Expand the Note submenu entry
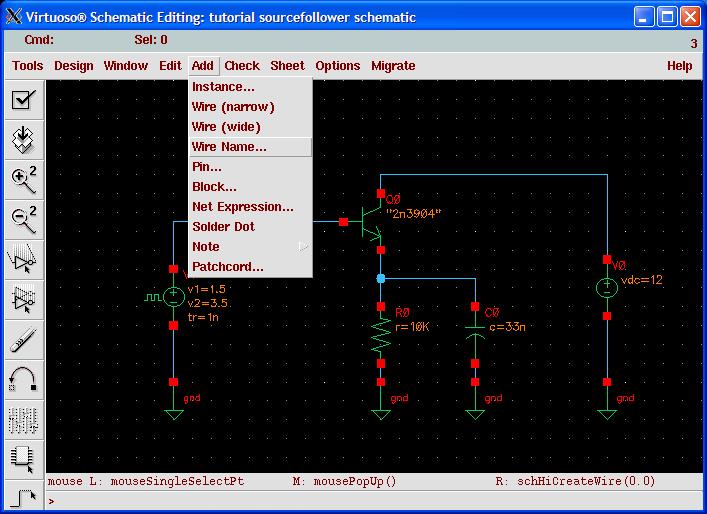Image resolution: width=707 pixels, height=514 pixels. tap(250, 247)
